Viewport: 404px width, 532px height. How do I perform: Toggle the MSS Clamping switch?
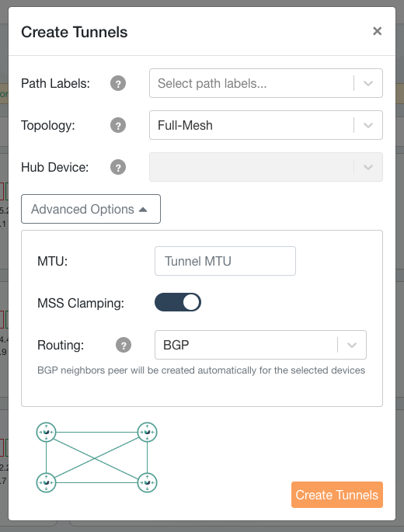click(x=178, y=302)
